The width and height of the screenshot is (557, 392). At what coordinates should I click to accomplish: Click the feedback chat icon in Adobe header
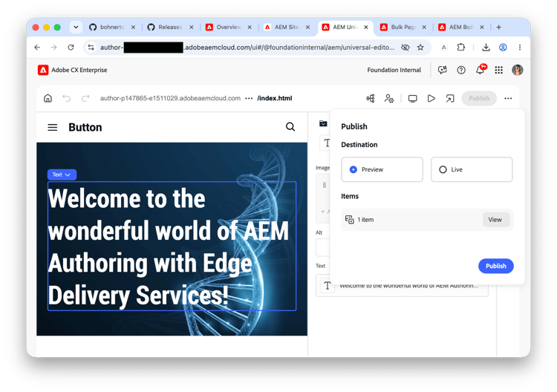coord(443,70)
